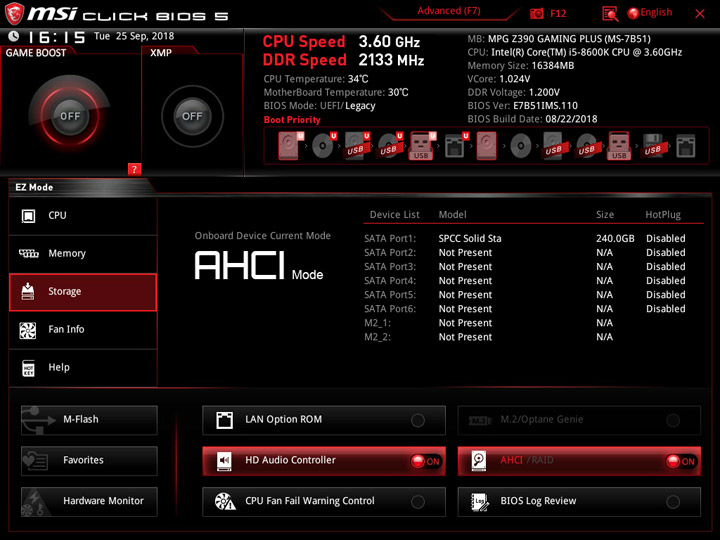Click the CPU Speed 3.60 GHz readout
The height and width of the screenshot is (540, 720).
tap(341, 42)
